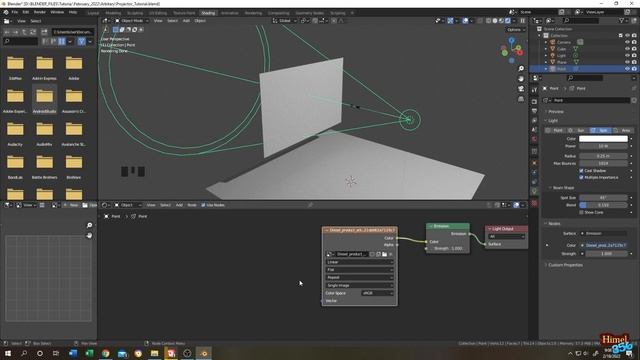
Task: Enable Show Cone checkbox
Action: [x=581, y=212]
